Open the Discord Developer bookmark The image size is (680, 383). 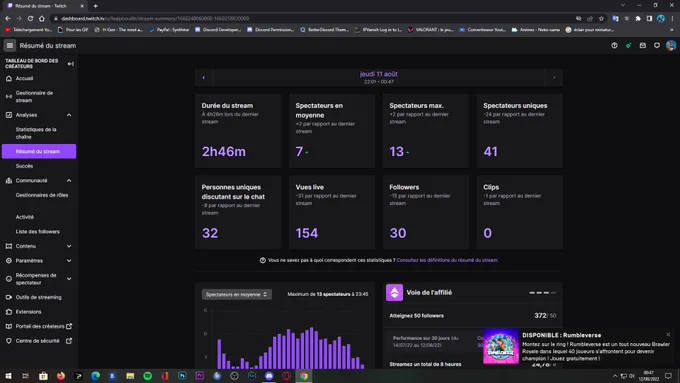[218, 30]
